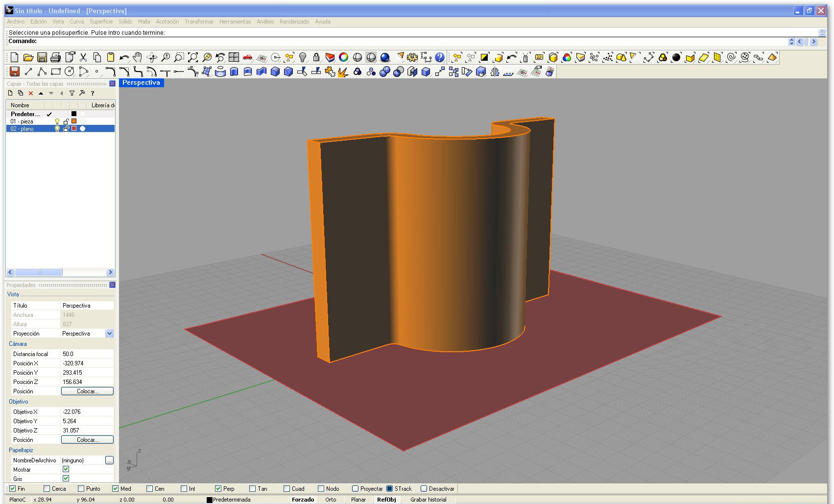The height and width of the screenshot is (504, 834).
Task: Click the browse button beside NombreDeArchivo
Action: 109,460
